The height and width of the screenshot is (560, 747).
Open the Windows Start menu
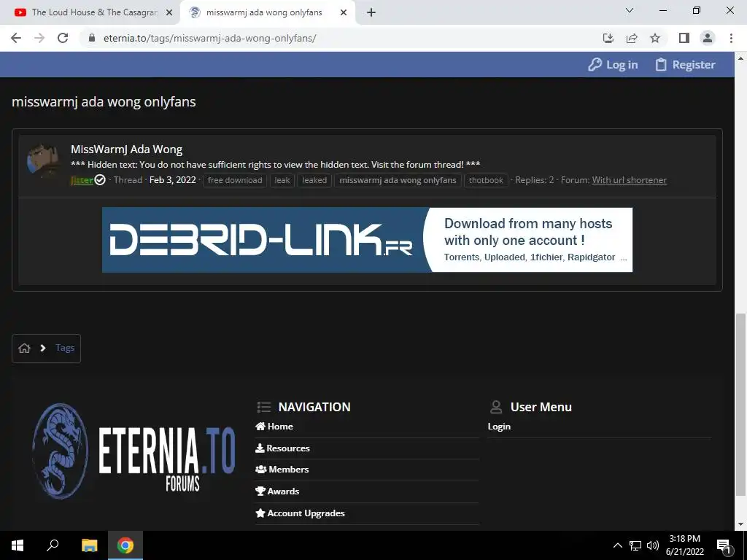(18, 545)
